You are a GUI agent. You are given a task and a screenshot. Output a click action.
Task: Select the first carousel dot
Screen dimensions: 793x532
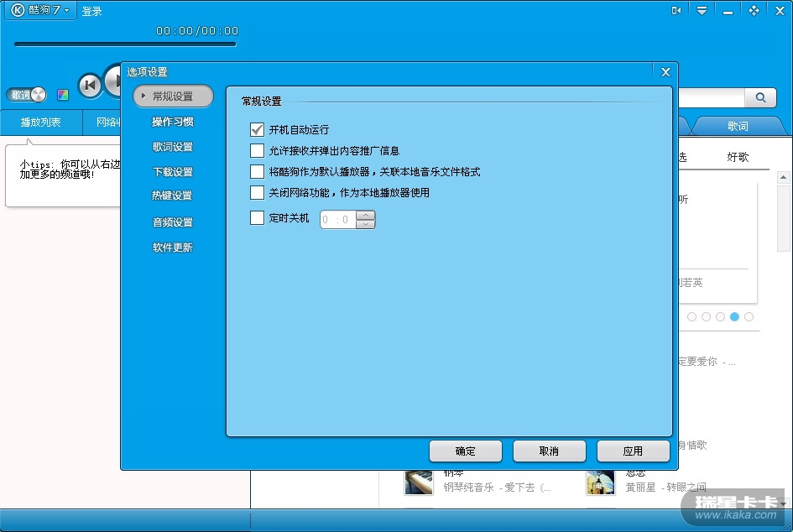click(691, 316)
